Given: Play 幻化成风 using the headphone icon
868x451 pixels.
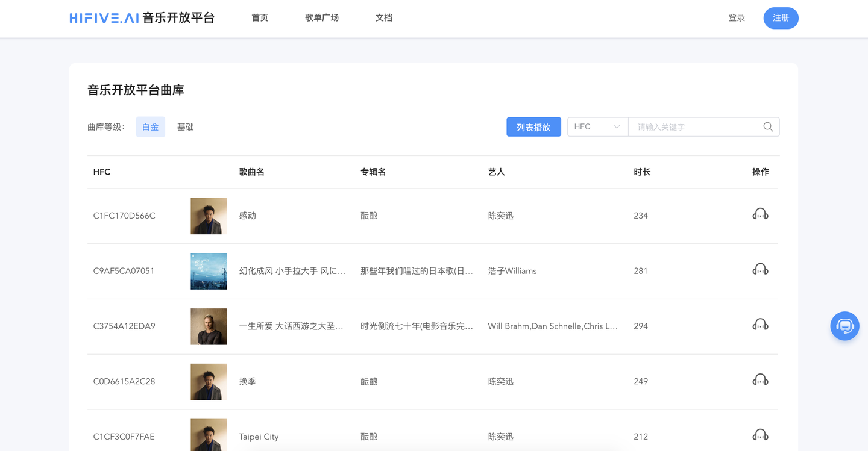Looking at the screenshot, I should (760, 270).
